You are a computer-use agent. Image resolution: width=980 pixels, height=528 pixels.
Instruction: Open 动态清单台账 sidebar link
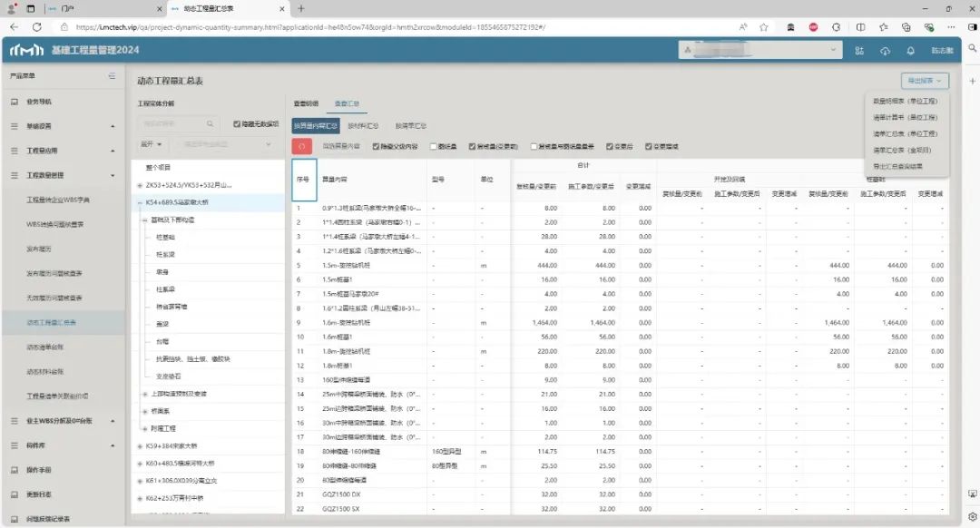[x=44, y=347]
